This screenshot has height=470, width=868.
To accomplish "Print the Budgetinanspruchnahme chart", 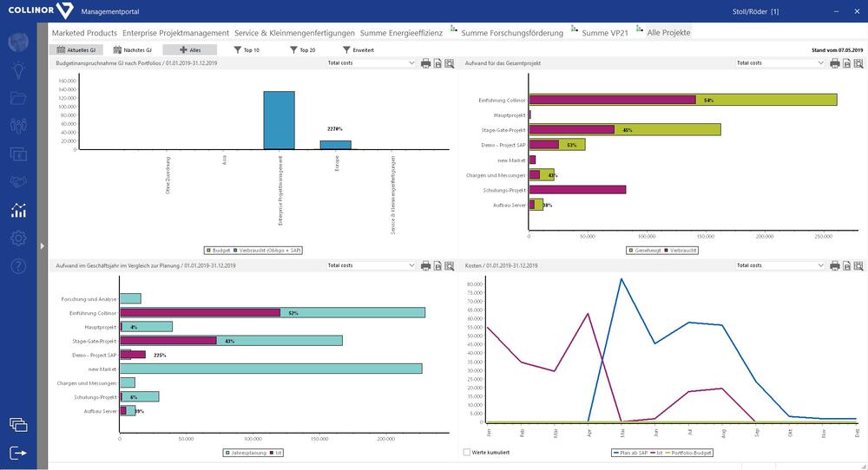I will [425, 63].
